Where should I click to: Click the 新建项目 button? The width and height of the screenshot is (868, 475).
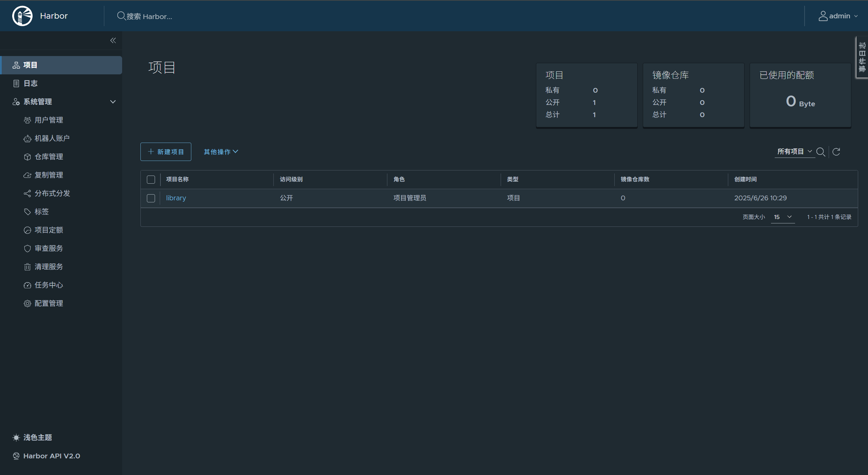[166, 152]
